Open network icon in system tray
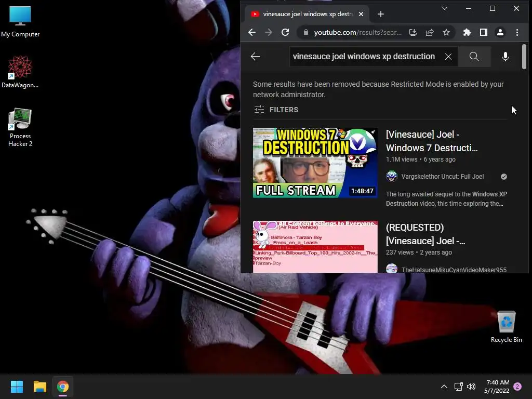The image size is (532, 399). coord(458,387)
